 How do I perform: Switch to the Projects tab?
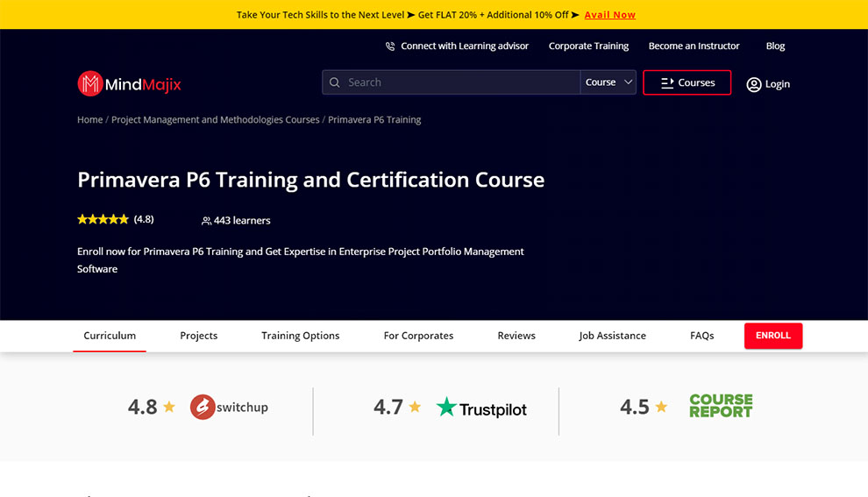coord(199,336)
